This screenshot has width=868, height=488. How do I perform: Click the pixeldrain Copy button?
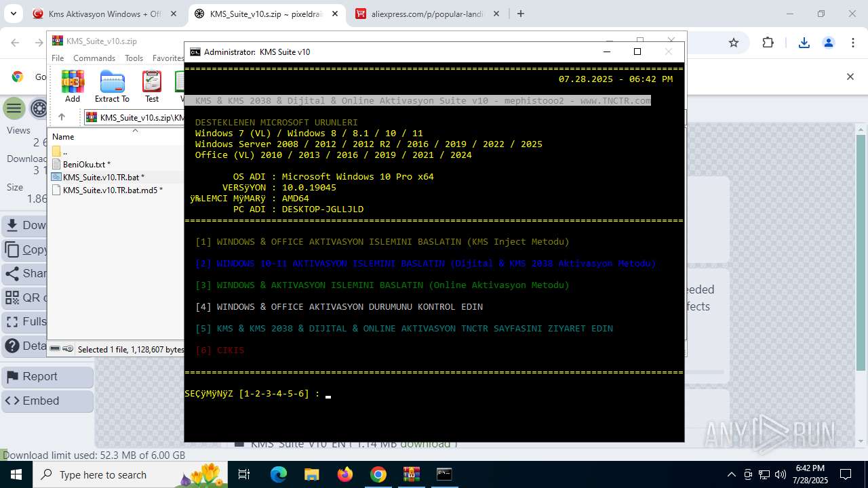point(25,249)
